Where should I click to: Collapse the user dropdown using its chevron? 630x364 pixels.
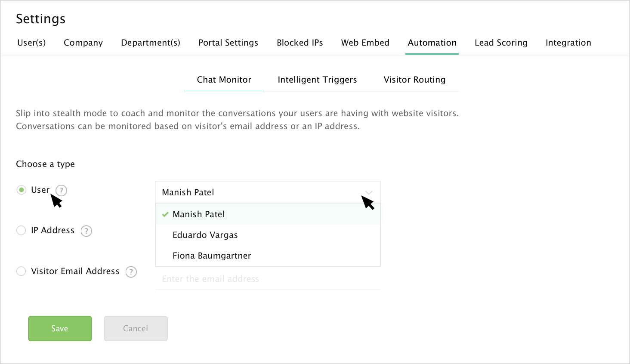tap(368, 192)
